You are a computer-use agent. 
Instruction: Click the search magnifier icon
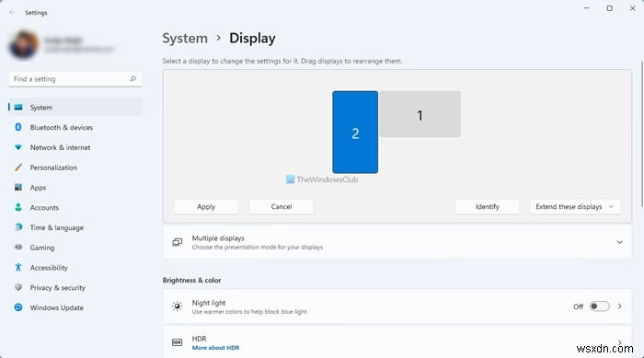[132, 78]
